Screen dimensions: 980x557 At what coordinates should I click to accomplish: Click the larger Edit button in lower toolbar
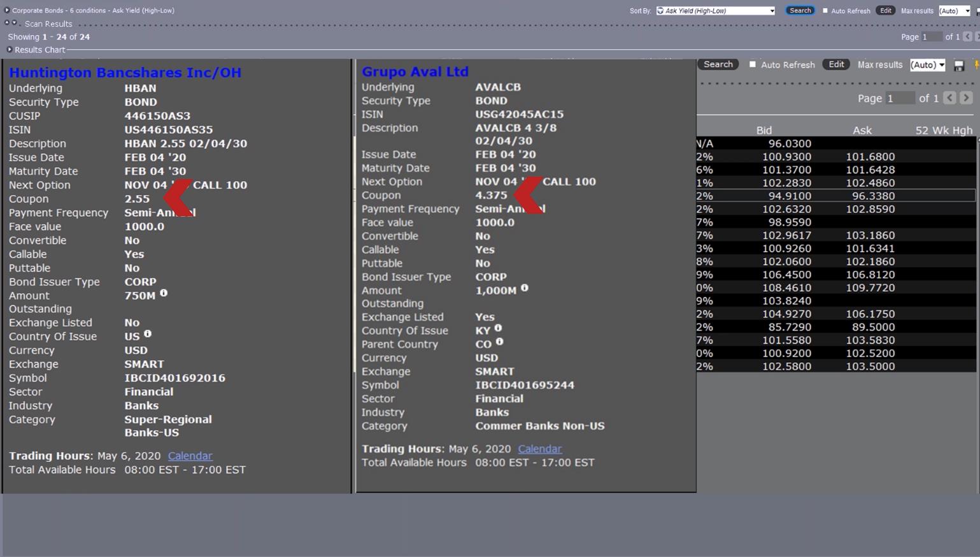pos(836,64)
